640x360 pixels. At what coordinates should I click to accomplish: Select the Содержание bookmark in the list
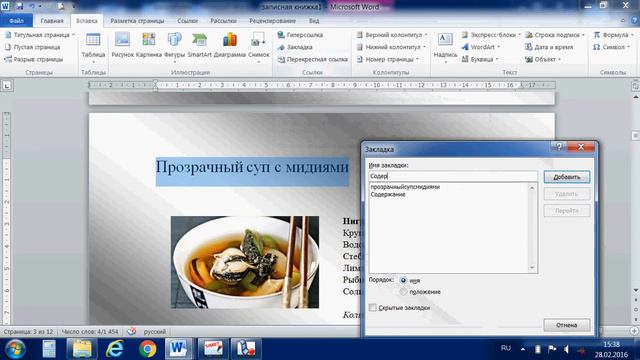[x=388, y=195]
